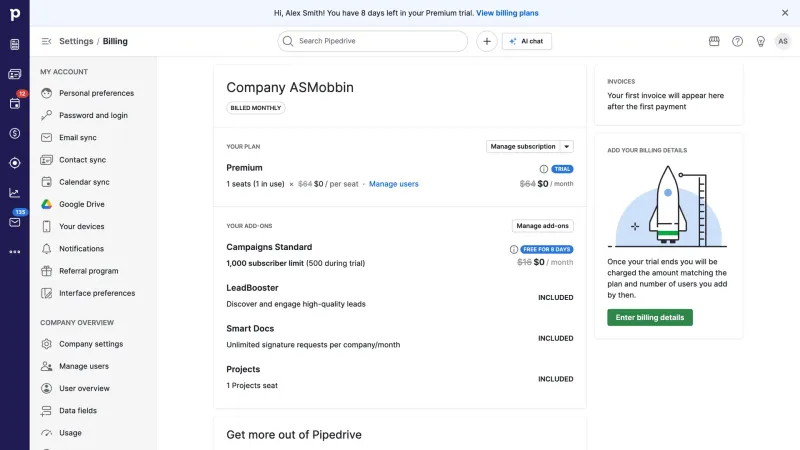Click the Google Drive icon in sidebar

(46, 204)
